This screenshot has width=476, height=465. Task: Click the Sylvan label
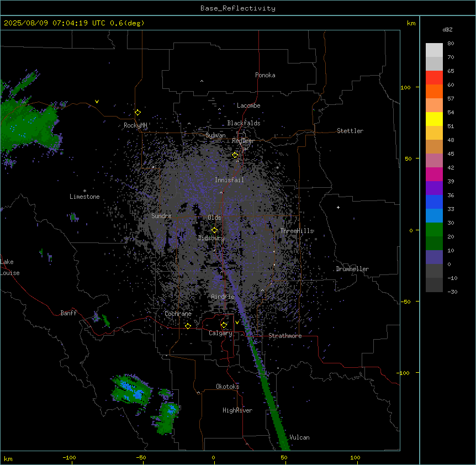point(215,135)
